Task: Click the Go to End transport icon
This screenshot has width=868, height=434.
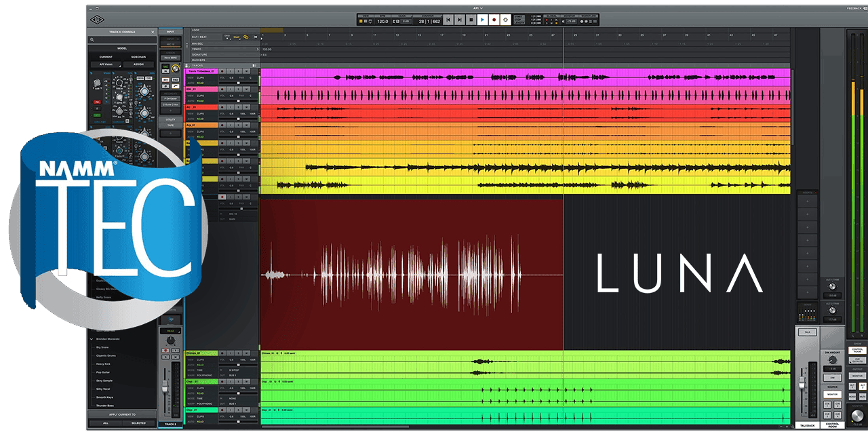Action: 460,20
